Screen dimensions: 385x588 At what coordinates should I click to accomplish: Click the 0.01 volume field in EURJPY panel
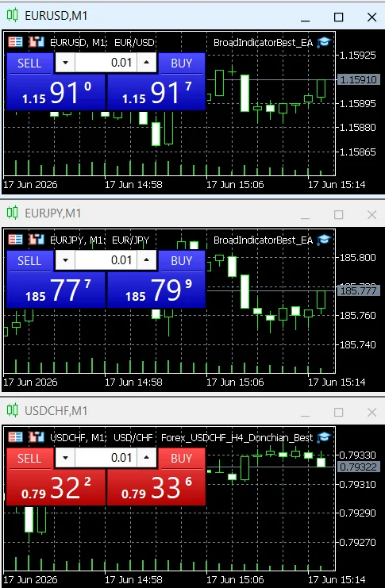[x=106, y=260]
